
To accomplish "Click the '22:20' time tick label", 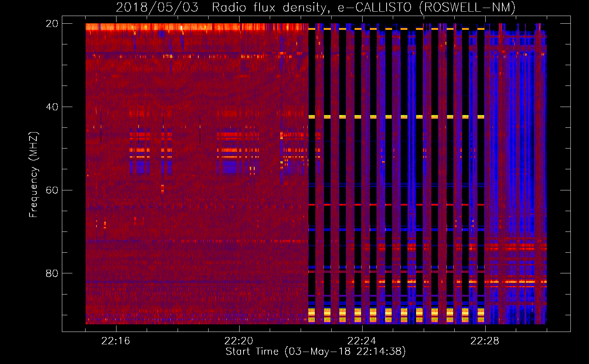I will (239, 341).
